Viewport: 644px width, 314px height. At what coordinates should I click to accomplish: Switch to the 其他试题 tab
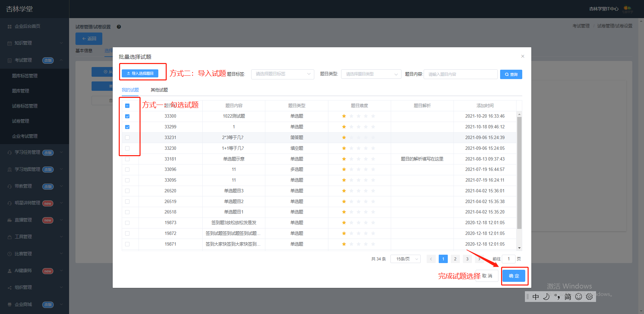pos(159,90)
